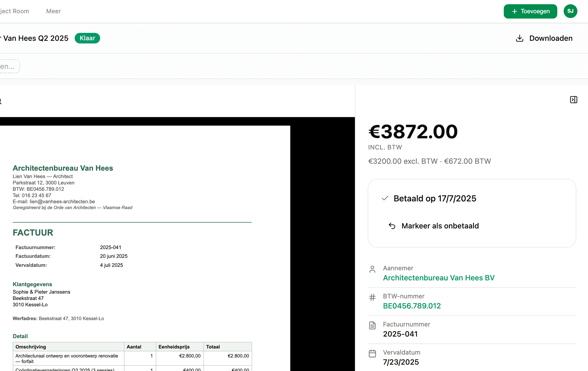The width and height of the screenshot is (588, 371).
Task: Click the plus icon in Toevoegen
Action: 515,11
